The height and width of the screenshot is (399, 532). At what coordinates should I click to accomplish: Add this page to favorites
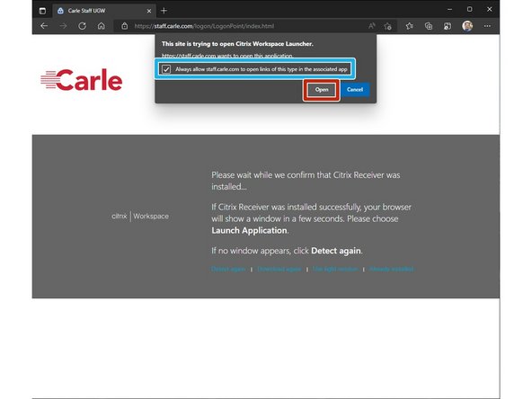[388, 26]
